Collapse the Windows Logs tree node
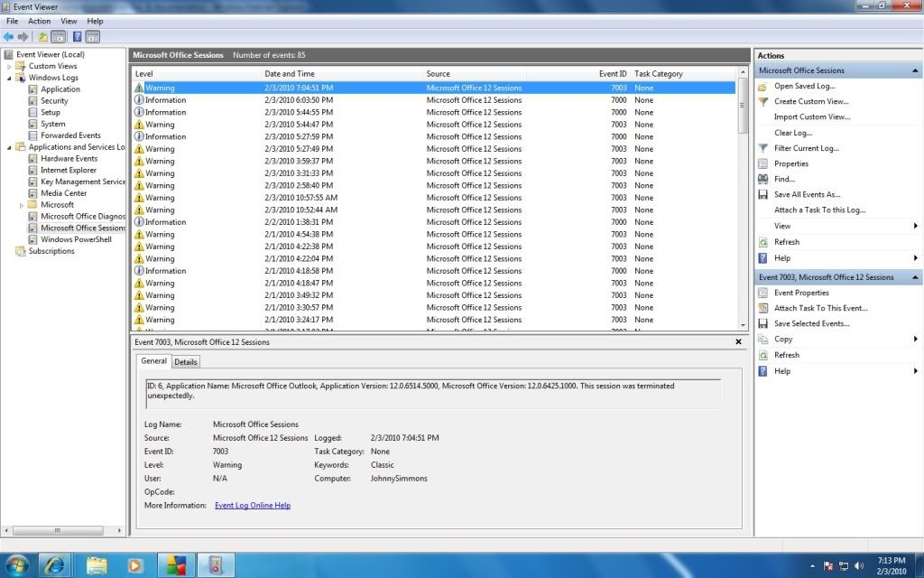The width and height of the screenshot is (924, 578). click(x=9, y=78)
